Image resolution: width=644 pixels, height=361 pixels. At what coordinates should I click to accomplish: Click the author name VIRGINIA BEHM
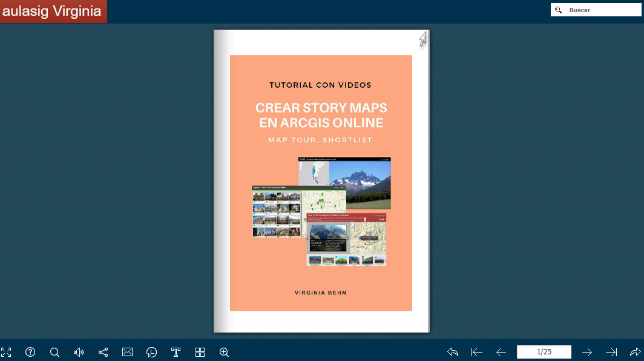pyautogui.click(x=321, y=293)
